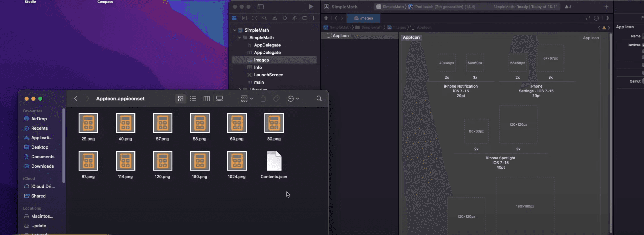Click the asset catalog vertical scrollbar
The width and height of the screenshot is (644, 235).
pos(610,133)
